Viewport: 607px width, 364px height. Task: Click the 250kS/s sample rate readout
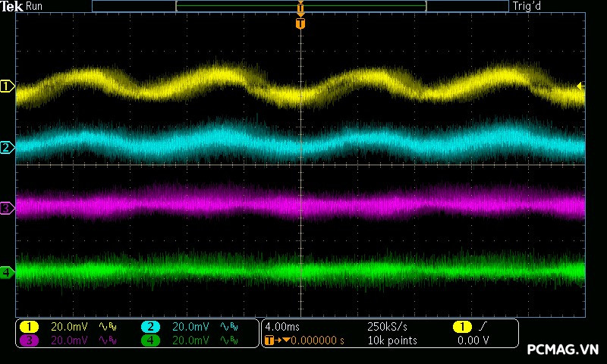(x=387, y=327)
